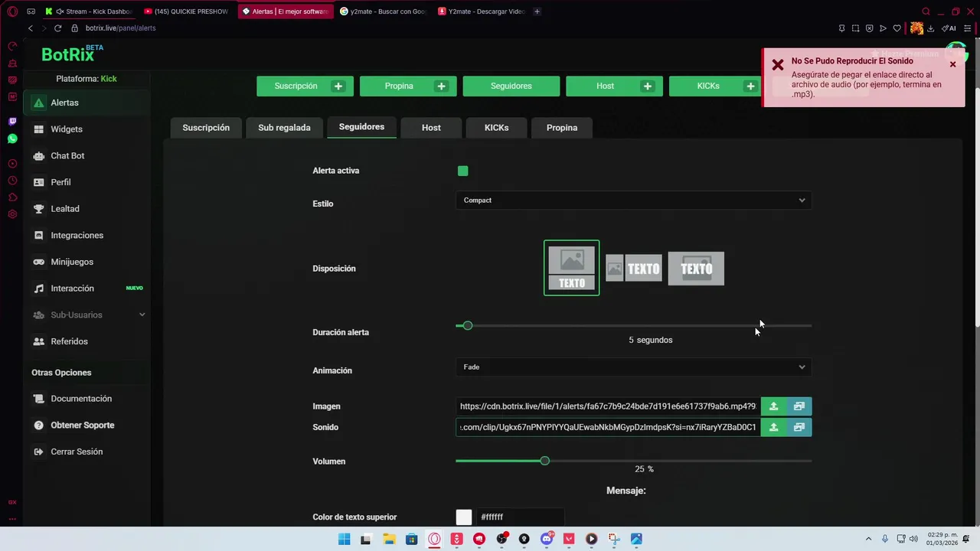The width and height of the screenshot is (980, 551).
Task: Click the plus on Suscripción test button
Action: (338, 86)
